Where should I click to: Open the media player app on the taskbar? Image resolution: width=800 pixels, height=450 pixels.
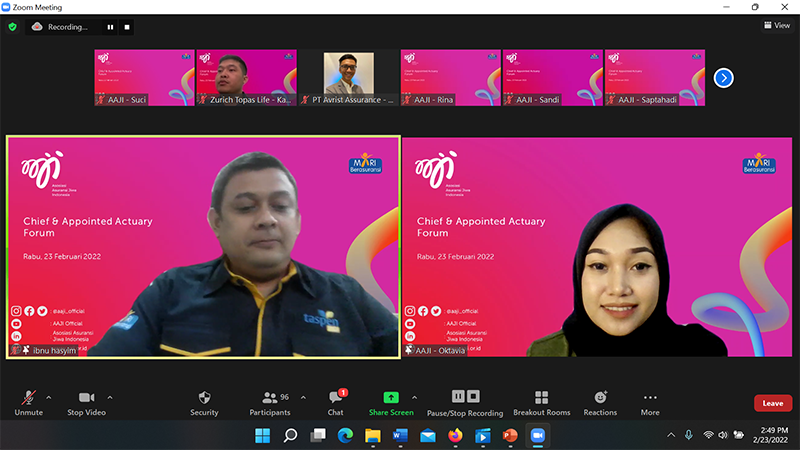(x=483, y=436)
